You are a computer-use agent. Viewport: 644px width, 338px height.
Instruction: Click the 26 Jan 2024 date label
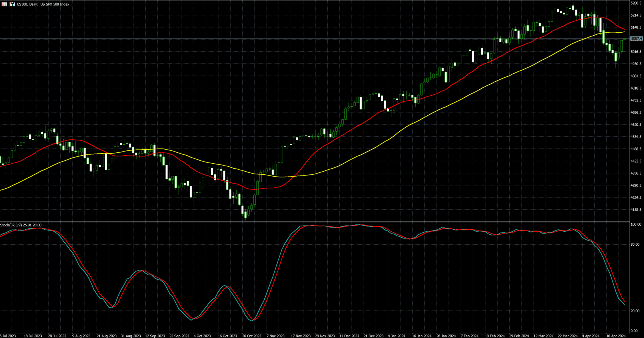446,336
